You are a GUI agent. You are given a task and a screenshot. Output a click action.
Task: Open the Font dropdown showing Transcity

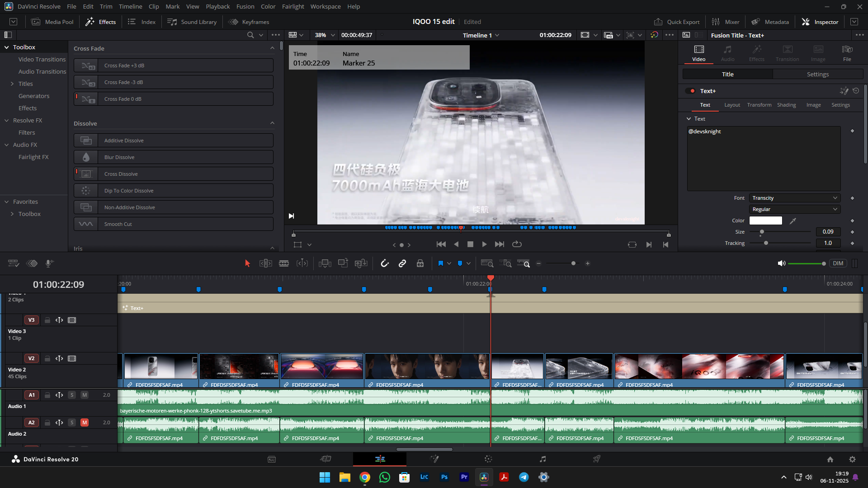(794, 198)
